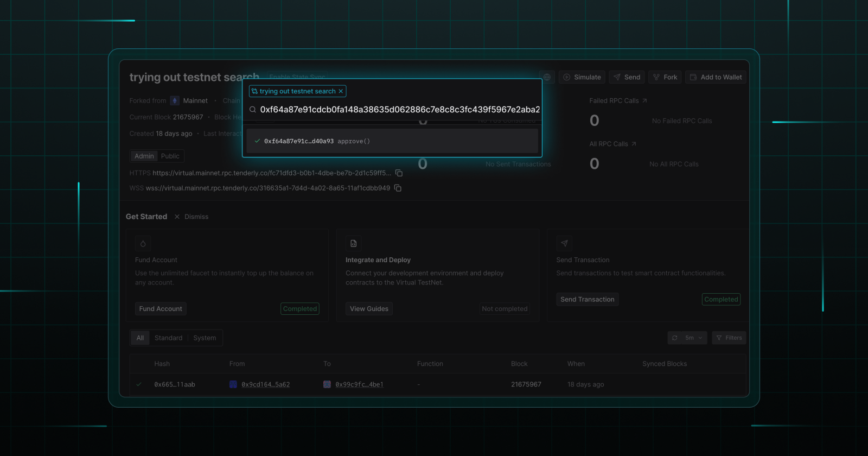Click the refresh icon next to 5m
The height and width of the screenshot is (456, 868).
point(674,338)
